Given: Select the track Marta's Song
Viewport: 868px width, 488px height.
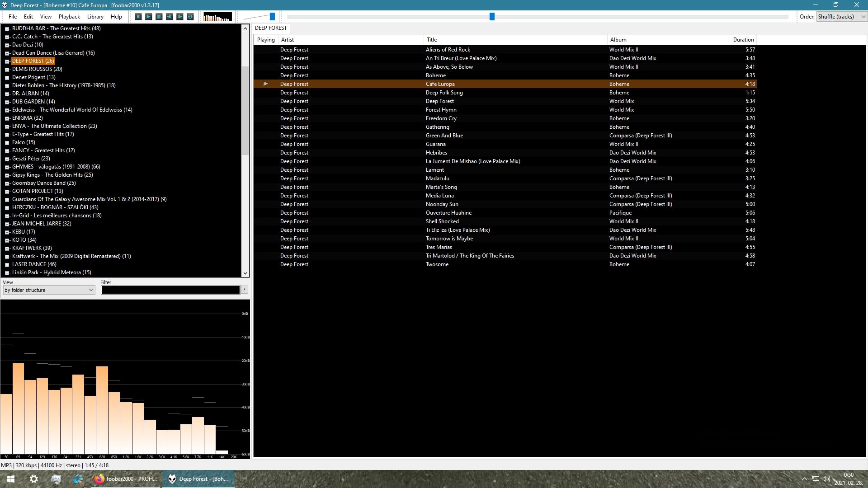Looking at the screenshot, I should click(505, 187).
